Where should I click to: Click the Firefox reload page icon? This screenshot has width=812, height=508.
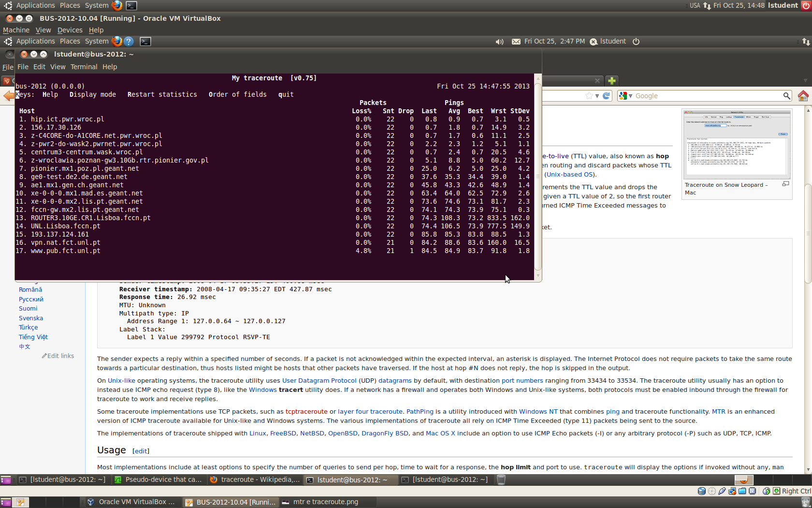tap(606, 96)
